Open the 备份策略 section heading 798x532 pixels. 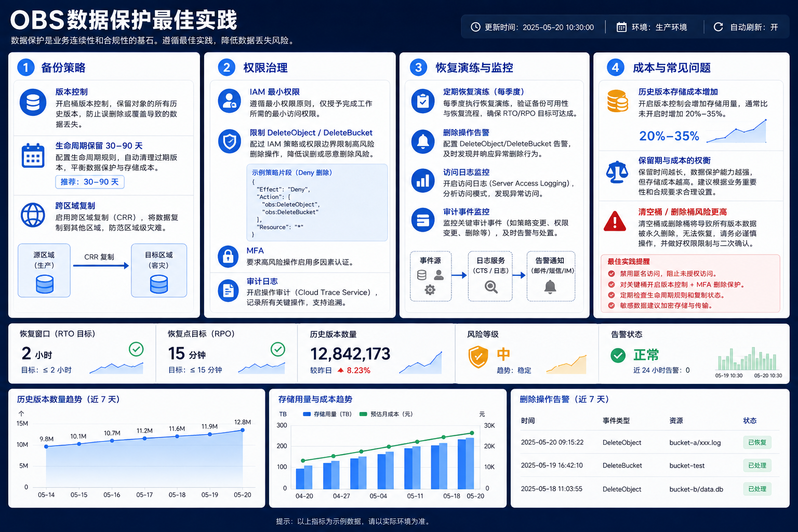point(63,68)
